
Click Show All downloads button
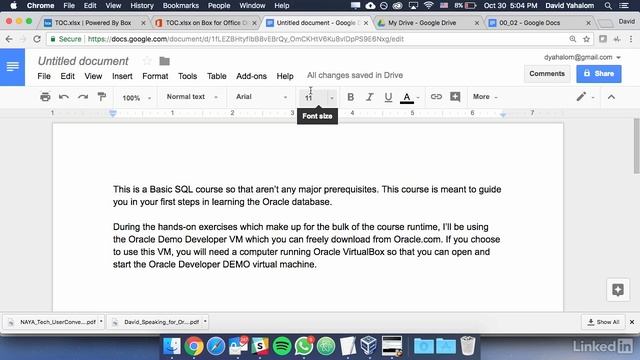(603, 322)
